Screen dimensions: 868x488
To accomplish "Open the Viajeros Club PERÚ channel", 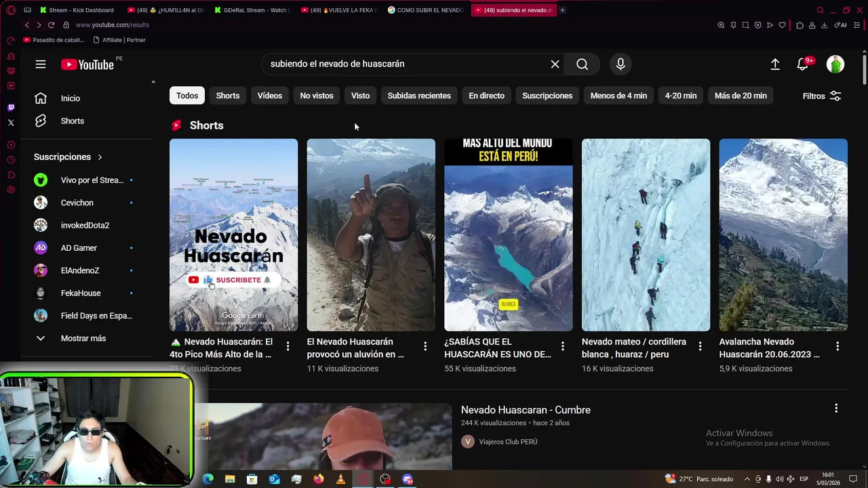I will pyautogui.click(x=508, y=442).
